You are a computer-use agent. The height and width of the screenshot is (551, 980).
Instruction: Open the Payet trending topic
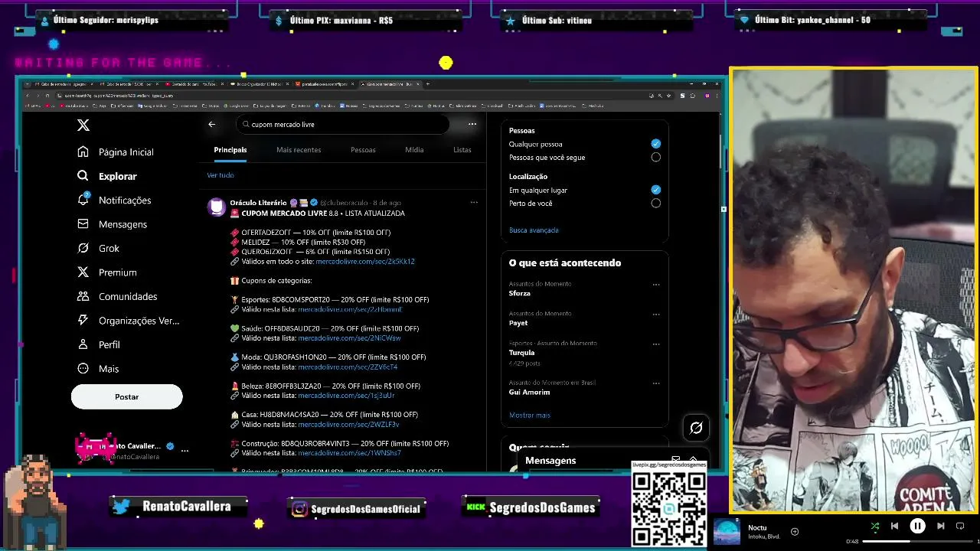pos(518,323)
